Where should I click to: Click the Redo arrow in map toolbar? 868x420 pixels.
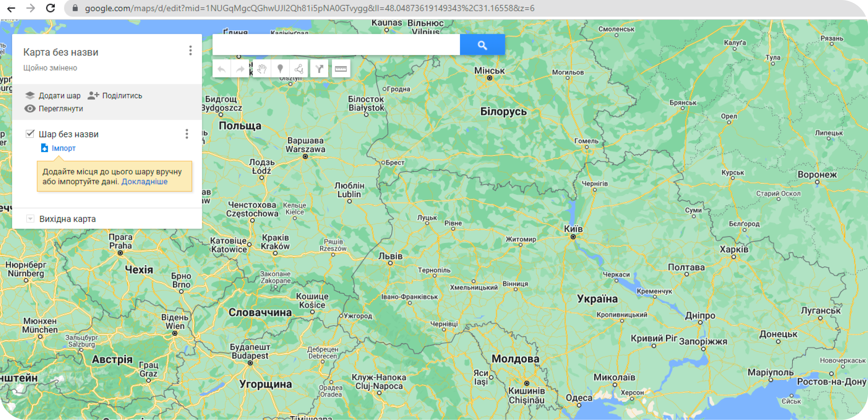(x=240, y=69)
